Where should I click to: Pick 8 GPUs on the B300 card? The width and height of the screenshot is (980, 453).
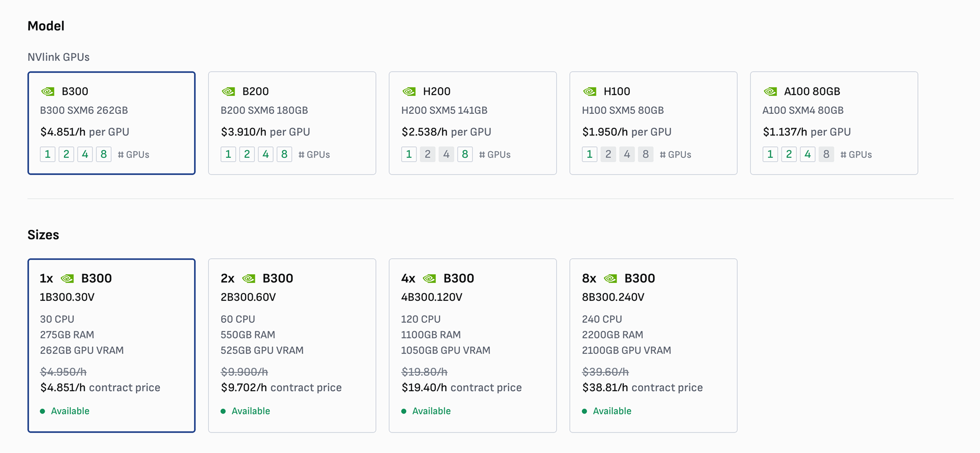coord(104,154)
